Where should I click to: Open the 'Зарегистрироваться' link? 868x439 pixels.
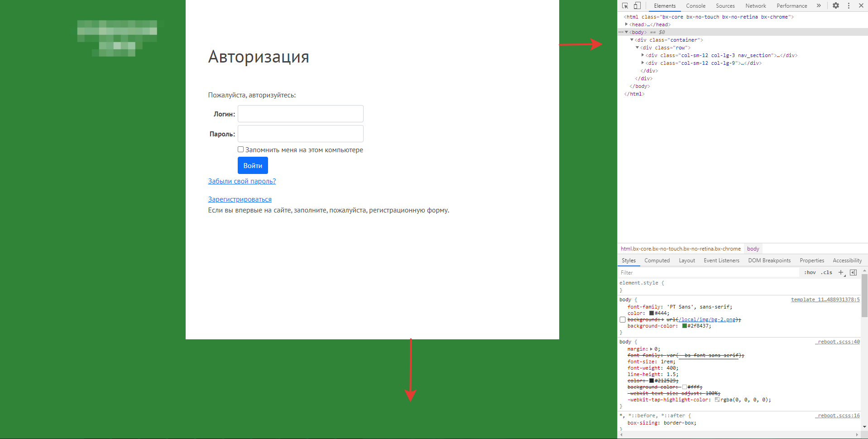(240, 199)
